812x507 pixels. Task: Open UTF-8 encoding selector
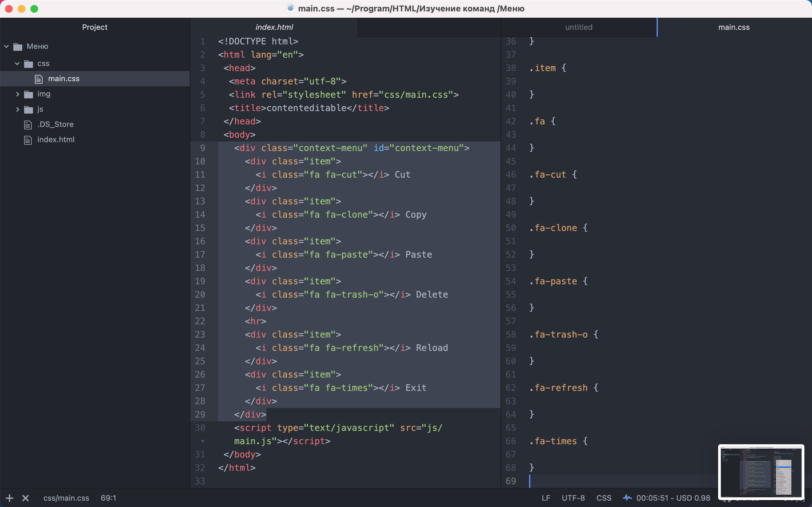(x=573, y=498)
